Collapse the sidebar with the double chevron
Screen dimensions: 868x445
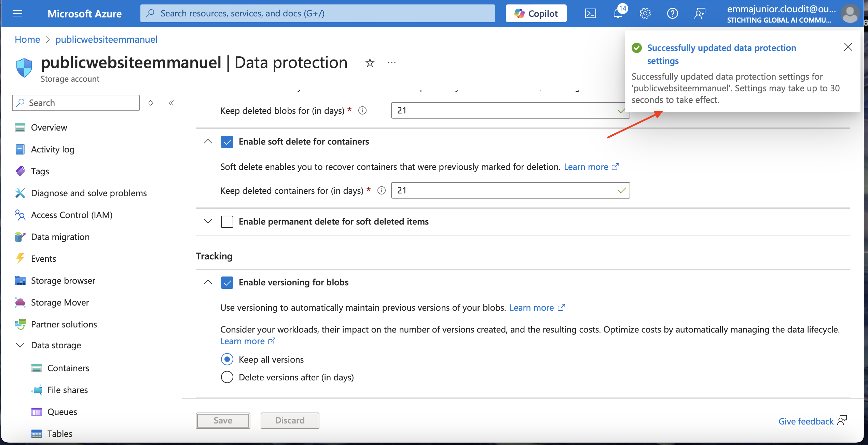[x=171, y=103]
